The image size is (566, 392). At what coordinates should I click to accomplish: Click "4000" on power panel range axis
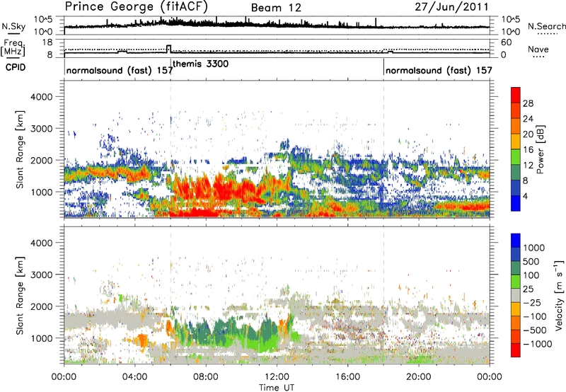41,97
